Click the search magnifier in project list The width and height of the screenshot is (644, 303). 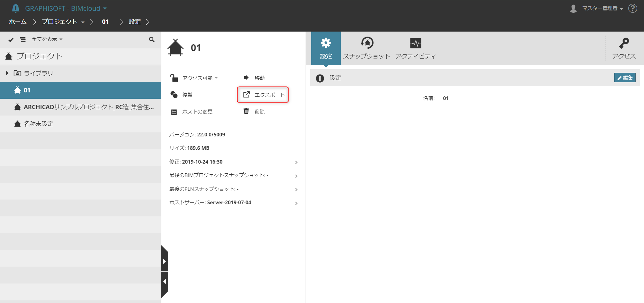pos(152,40)
